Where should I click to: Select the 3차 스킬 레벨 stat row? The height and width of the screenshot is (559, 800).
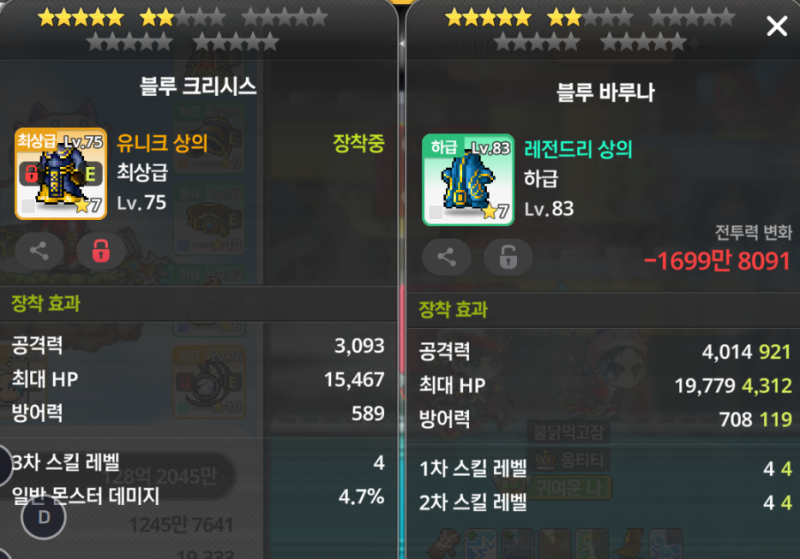(x=198, y=463)
